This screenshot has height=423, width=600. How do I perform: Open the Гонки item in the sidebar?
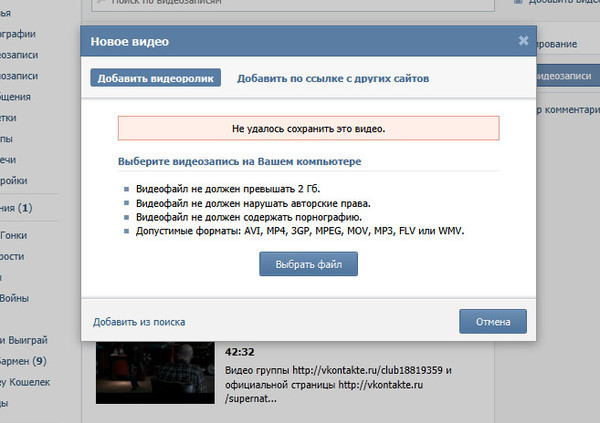(x=13, y=235)
